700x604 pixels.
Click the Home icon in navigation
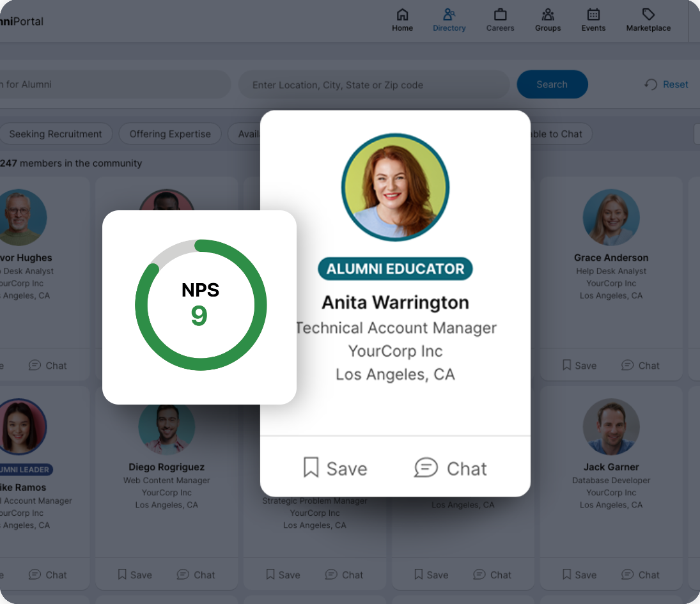pyautogui.click(x=402, y=15)
